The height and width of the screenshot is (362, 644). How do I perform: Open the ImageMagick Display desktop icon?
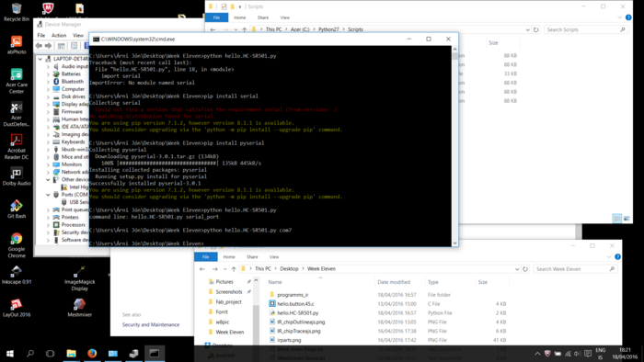click(80, 278)
